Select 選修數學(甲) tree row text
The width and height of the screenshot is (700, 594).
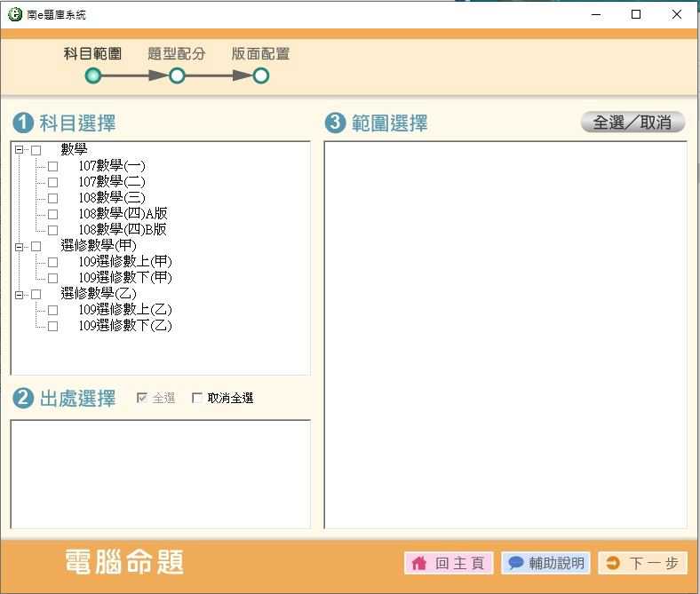(99, 245)
